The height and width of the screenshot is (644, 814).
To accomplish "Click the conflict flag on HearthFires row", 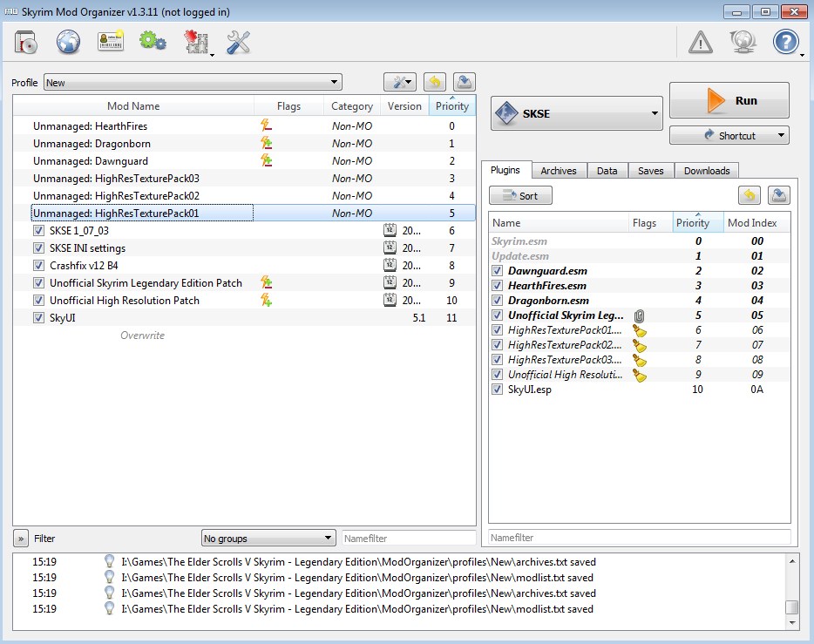I will point(266,125).
